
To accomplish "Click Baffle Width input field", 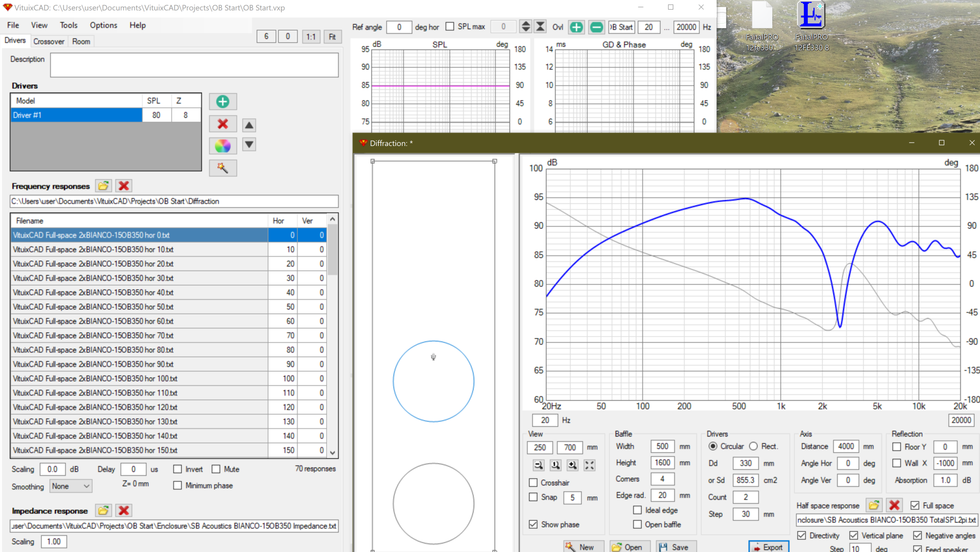I will (x=662, y=446).
